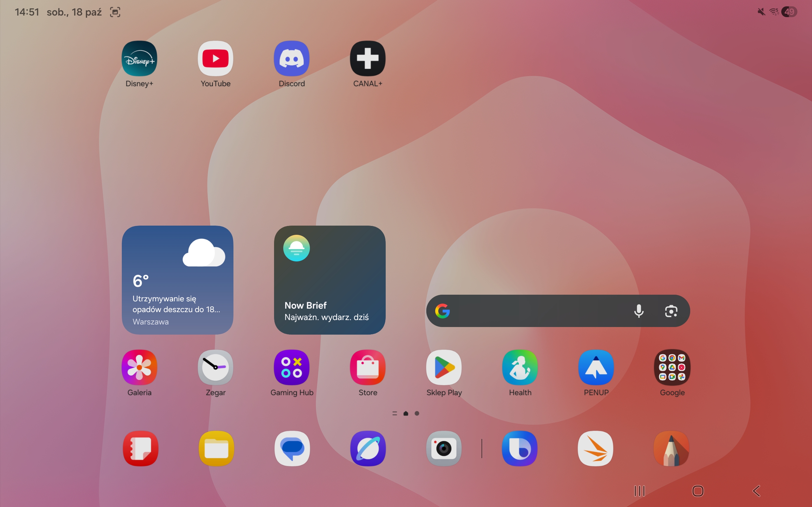Launch Samsung Internet browser from dock
Viewport: 812px width, 507px height.
[x=368, y=449]
